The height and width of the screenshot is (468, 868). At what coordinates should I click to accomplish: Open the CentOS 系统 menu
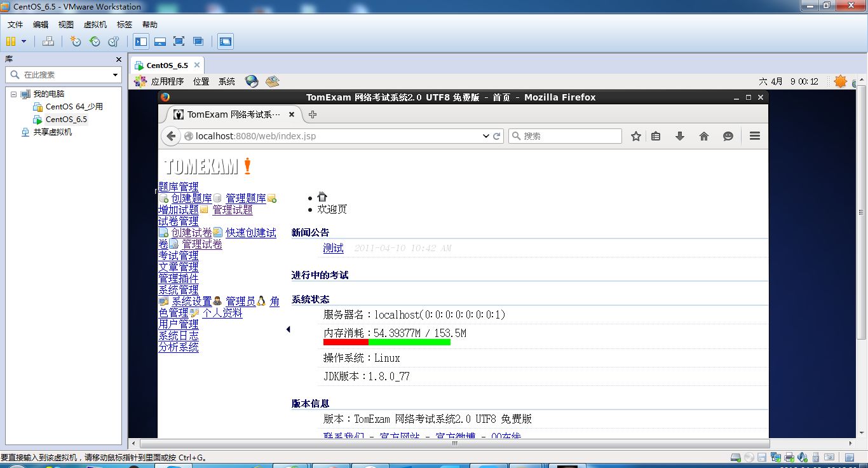tap(227, 81)
